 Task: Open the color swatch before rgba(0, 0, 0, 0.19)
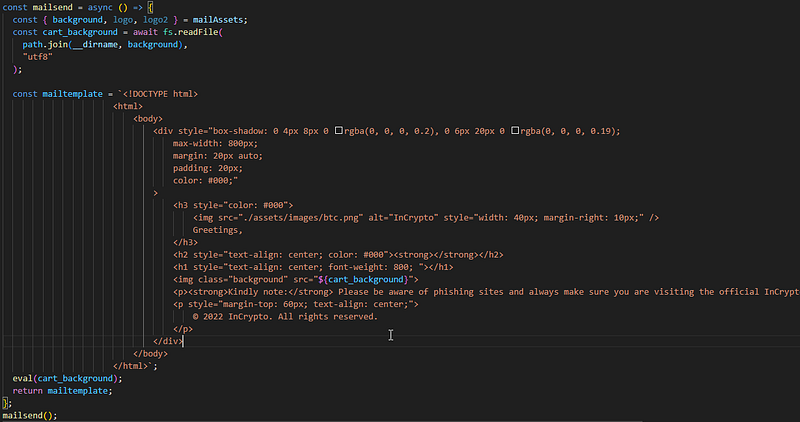(515, 131)
